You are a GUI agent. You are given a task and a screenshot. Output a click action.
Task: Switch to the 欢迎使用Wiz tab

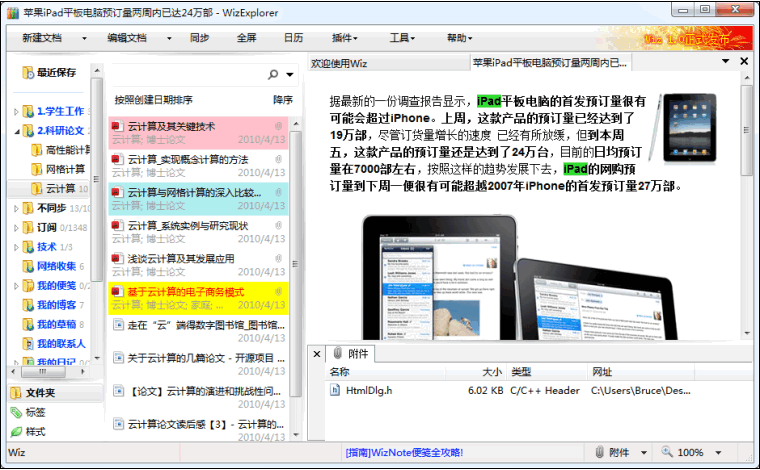388,63
